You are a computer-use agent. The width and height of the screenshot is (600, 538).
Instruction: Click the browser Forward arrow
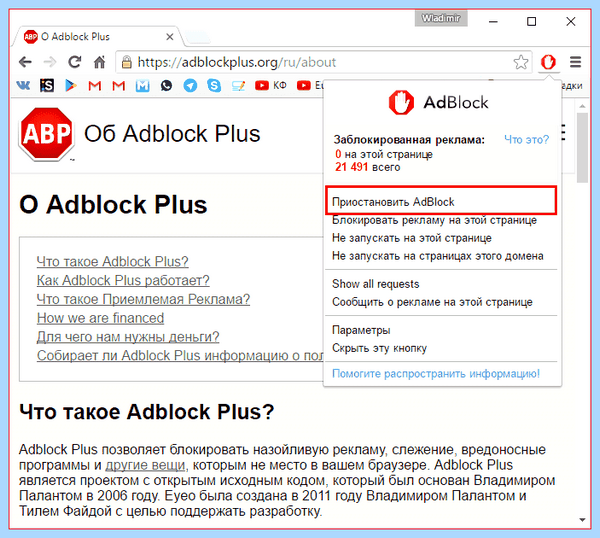tap(50, 62)
